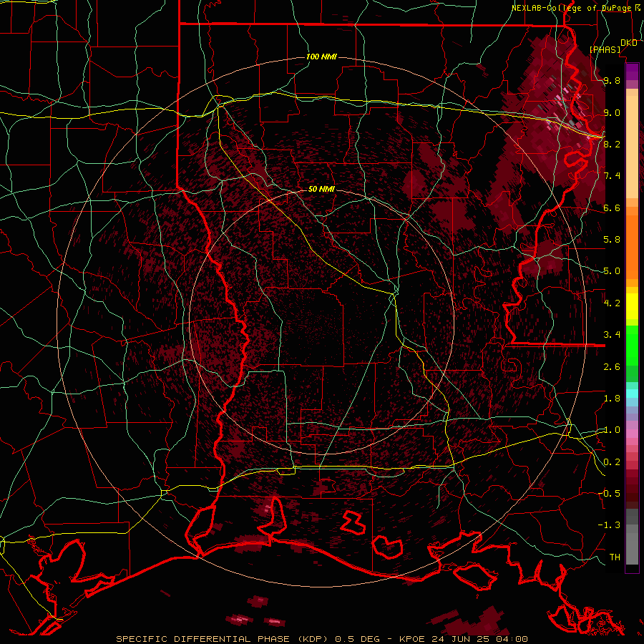The height and width of the screenshot is (644, 644).
Task: Click the 8.2 value on color scale
Action: 612,144
